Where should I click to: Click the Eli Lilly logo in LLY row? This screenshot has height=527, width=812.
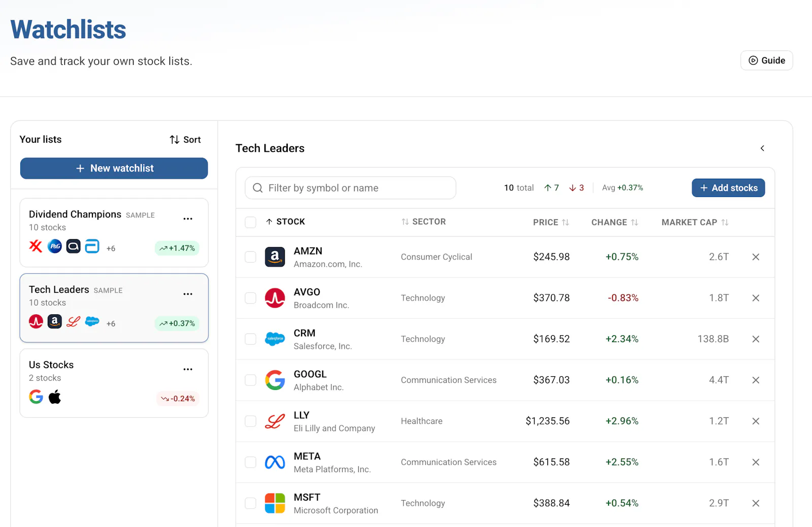(275, 421)
